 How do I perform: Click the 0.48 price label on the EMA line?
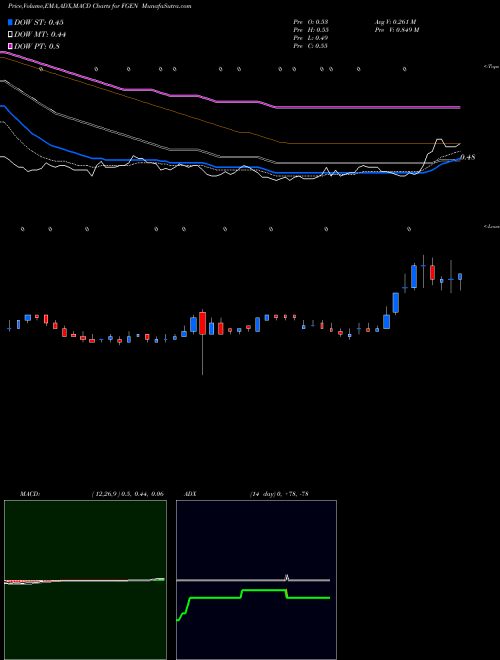tap(468, 157)
